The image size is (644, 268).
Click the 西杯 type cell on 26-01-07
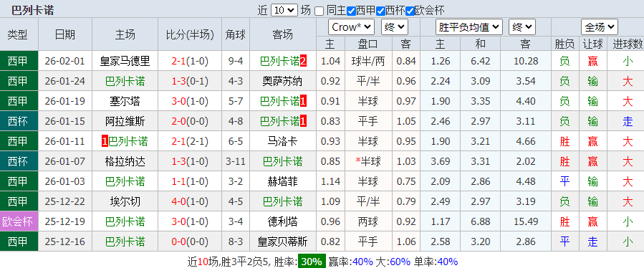[x=19, y=161]
